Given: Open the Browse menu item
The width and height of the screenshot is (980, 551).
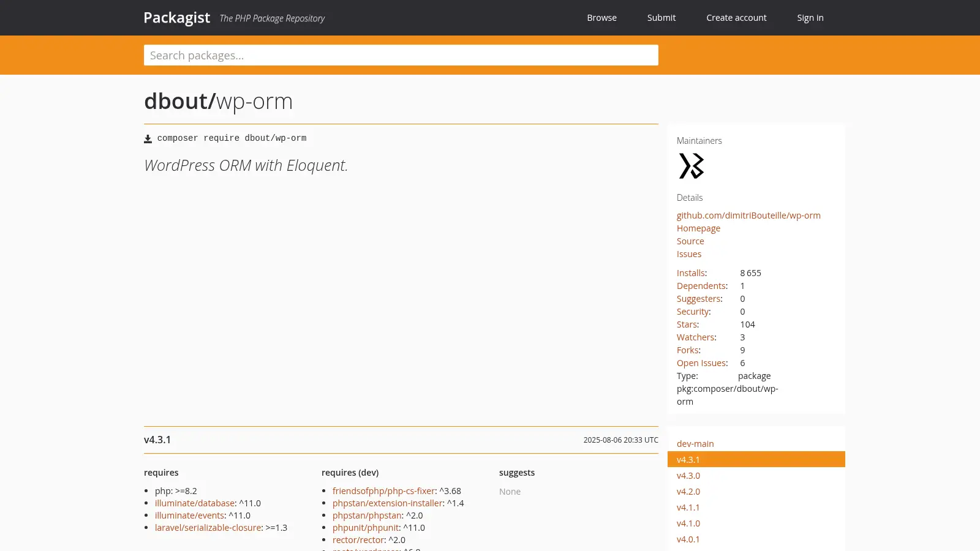Looking at the screenshot, I should [601, 18].
